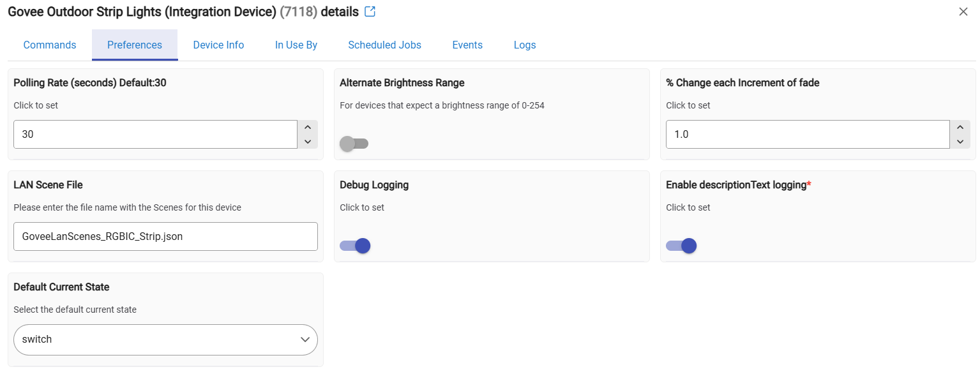Focus the Polling Rate number field
The width and height of the screenshot is (980, 374).
pos(155,135)
